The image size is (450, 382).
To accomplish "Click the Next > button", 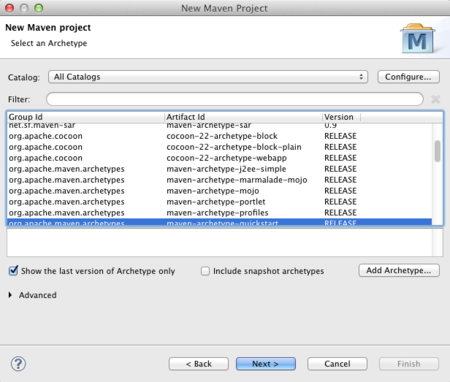I will pyautogui.click(x=266, y=364).
